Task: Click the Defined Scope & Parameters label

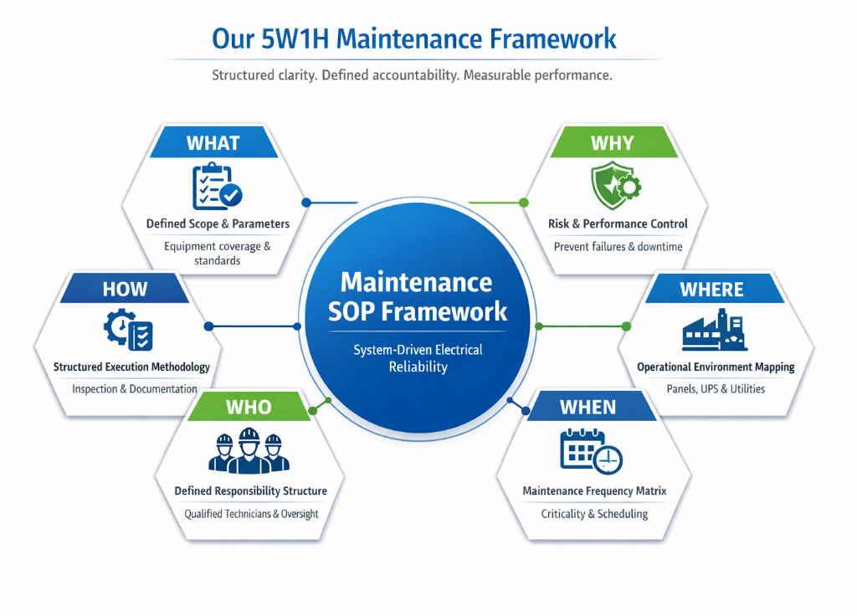Action: pyautogui.click(x=218, y=223)
